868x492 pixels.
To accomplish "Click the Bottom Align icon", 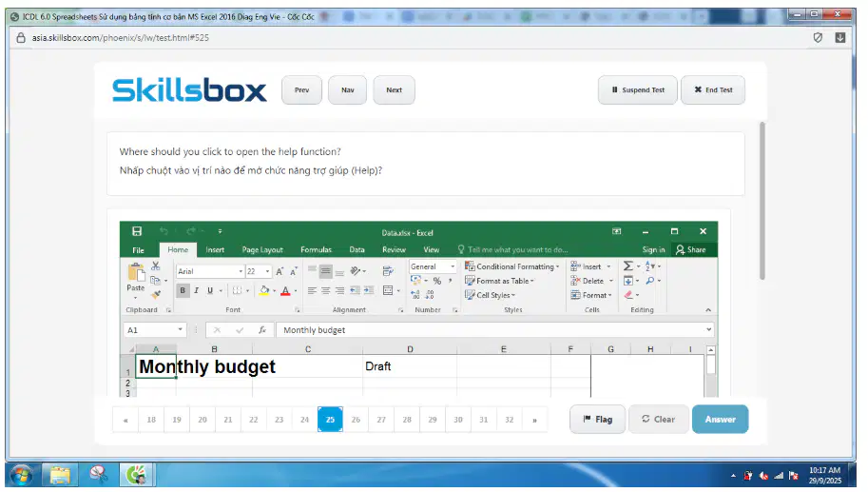I will [340, 271].
